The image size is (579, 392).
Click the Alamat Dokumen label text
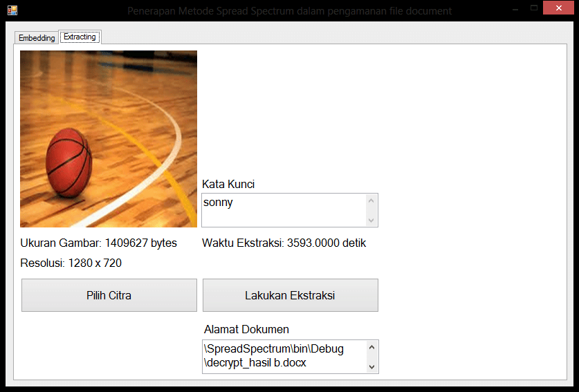[246, 329]
